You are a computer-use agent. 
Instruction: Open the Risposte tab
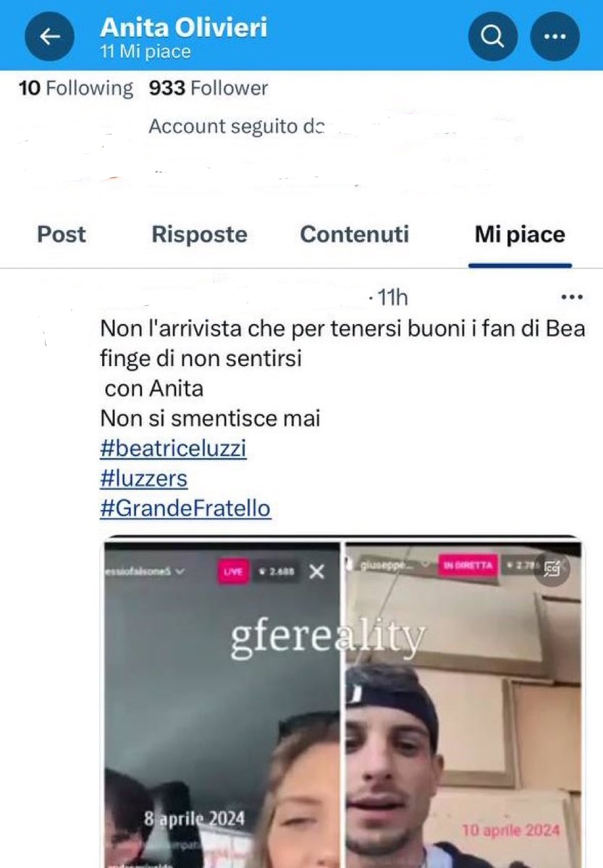coord(199,234)
